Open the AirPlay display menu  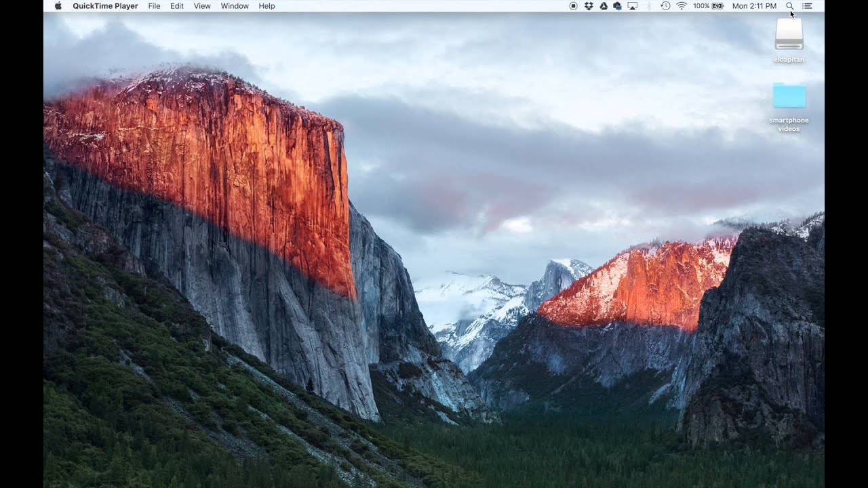point(633,5)
